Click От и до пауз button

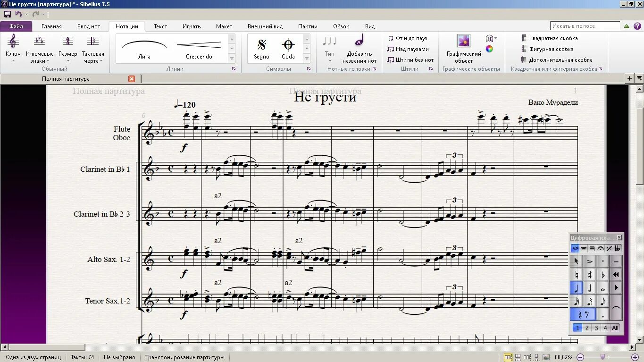click(x=407, y=38)
